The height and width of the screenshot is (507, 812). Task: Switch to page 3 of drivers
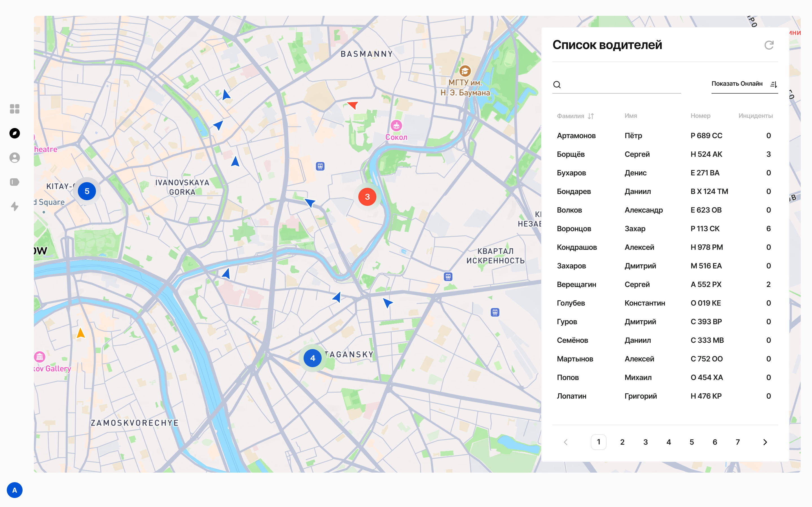tap(645, 442)
